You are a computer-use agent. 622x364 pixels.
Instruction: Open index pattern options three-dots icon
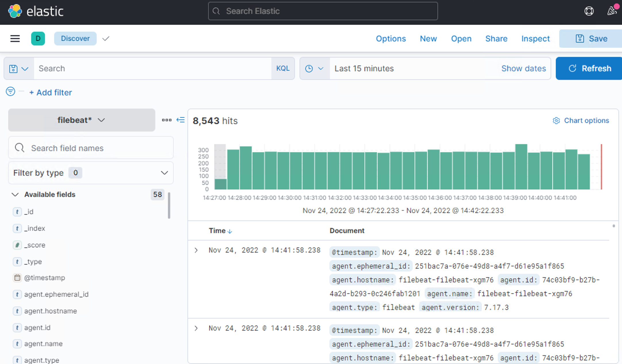click(166, 120)
